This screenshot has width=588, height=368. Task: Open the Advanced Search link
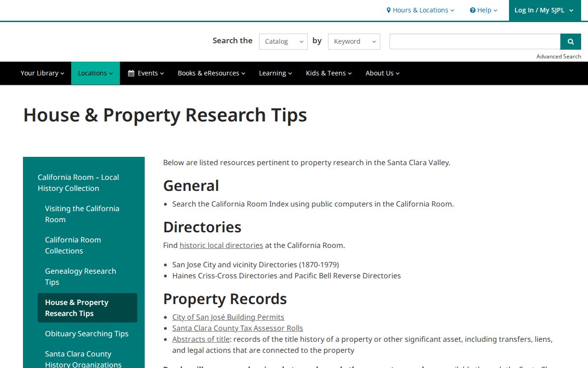(559, 57)
